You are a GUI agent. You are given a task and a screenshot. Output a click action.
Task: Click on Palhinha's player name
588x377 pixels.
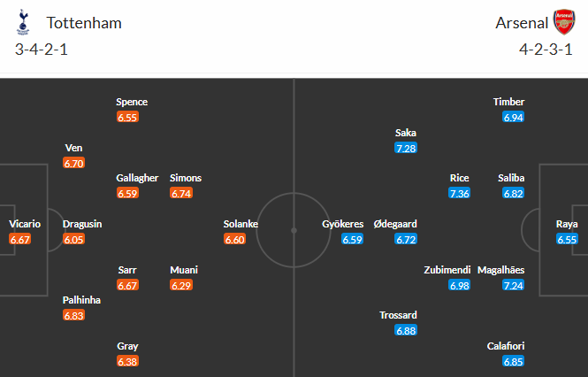pyautogui.click(x=81, y=300)
